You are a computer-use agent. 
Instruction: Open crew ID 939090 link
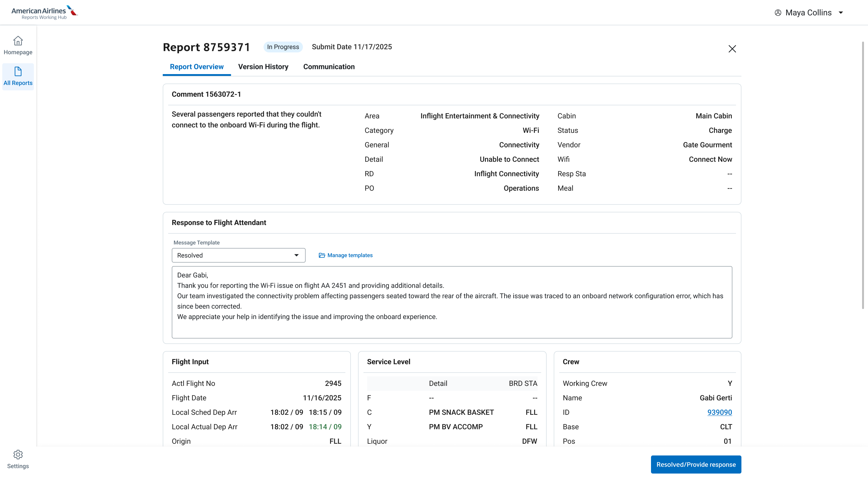[x=719, y=412]
